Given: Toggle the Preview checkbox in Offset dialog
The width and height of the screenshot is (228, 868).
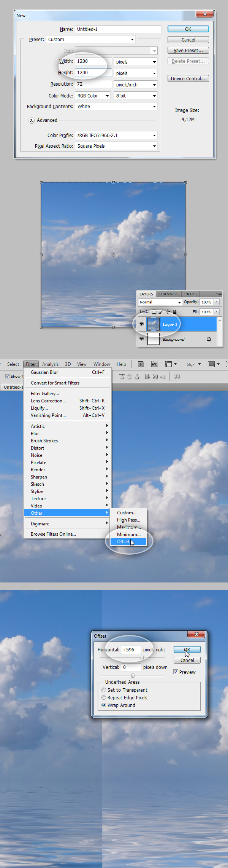Looking at the screenshot, I should click(176, 672).
